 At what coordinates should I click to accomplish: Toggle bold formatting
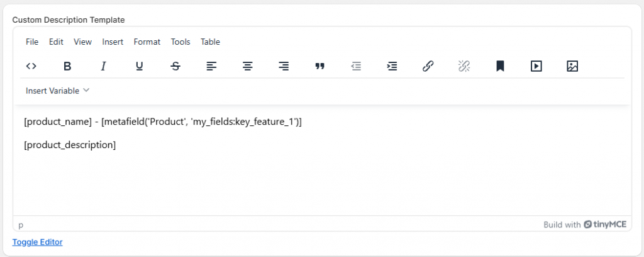(x=68, y=66)
